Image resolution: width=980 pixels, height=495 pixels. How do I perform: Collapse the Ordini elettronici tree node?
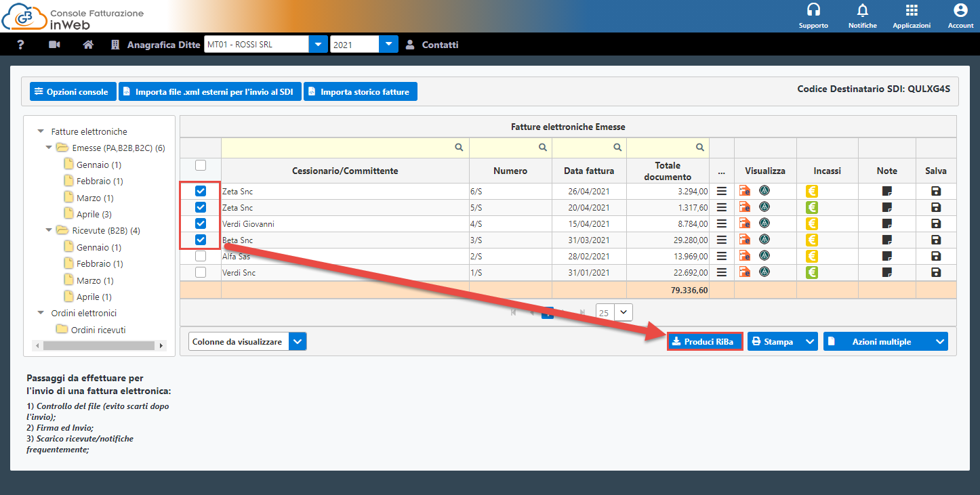(41, 314)
